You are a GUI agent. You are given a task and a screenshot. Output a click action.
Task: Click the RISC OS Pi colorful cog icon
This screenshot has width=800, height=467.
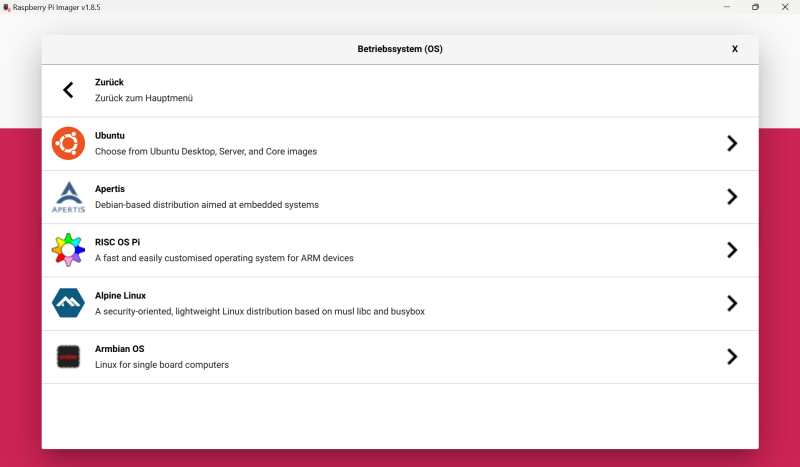68,250
